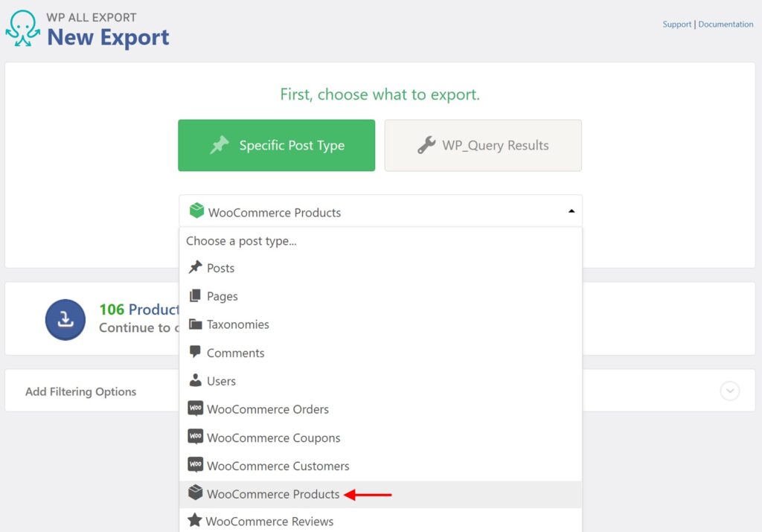Click the person icon beside Users
The image size is (762, 532).
pyautogui.click(x=196, y=380)
